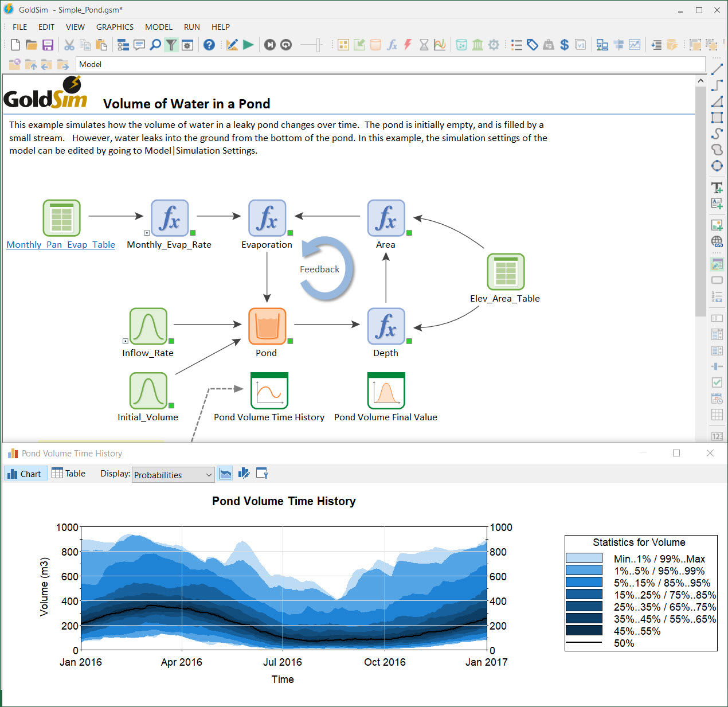Enter edit mode with the pencil icon
728x707 pixels.
[x=232, y=45]
